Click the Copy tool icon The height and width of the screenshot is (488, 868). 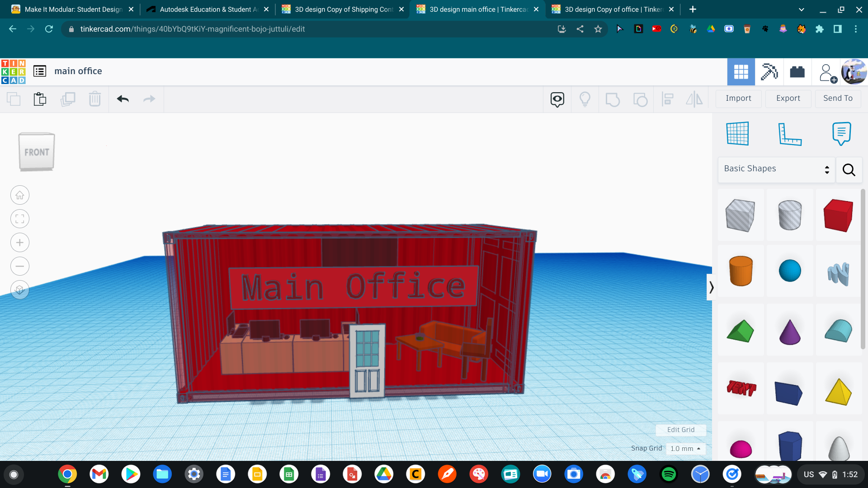[x=14, y=99]
